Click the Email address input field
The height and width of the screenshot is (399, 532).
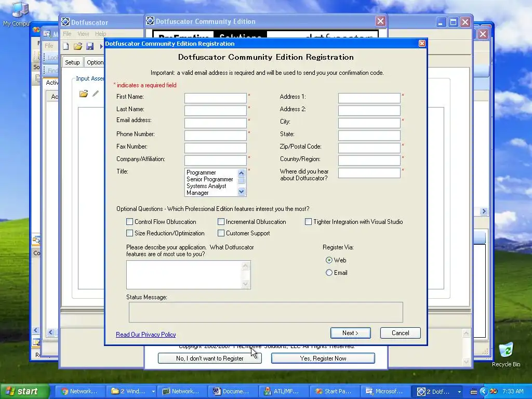click(x=216, y=123)
